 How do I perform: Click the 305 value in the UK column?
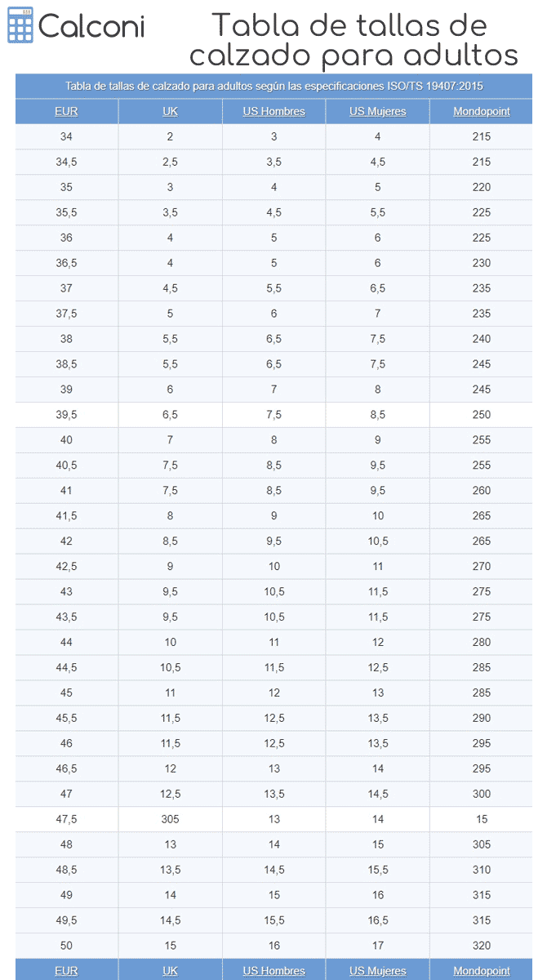pos(170,819)
